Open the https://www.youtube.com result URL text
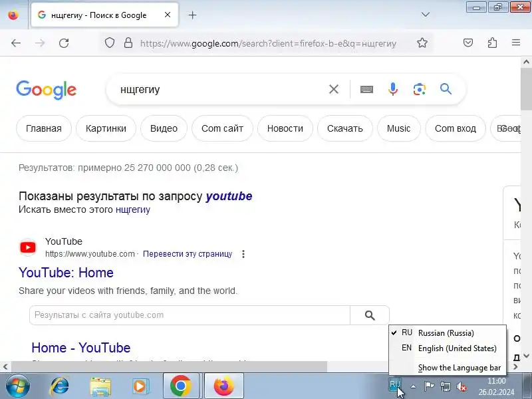 pos(90,254)
